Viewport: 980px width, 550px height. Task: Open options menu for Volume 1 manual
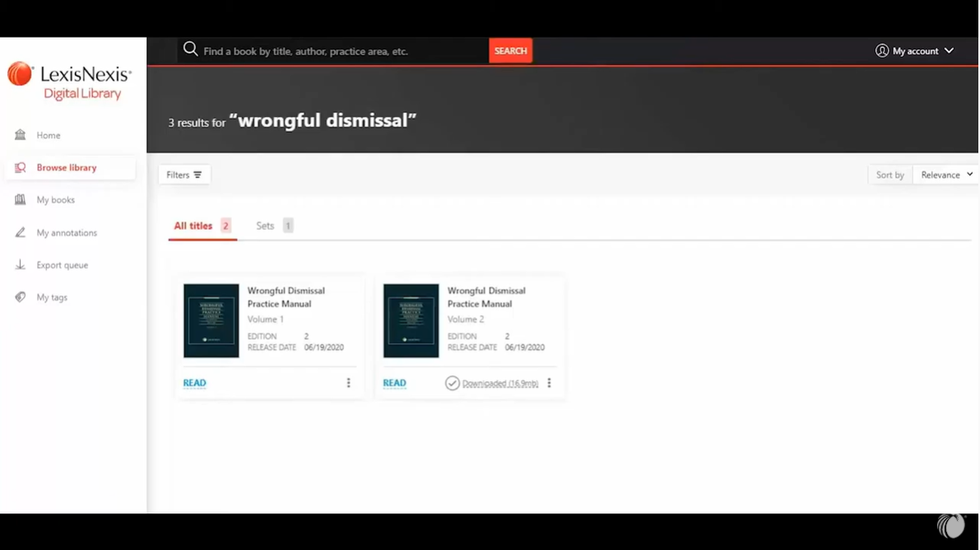[x=348, y=382]
